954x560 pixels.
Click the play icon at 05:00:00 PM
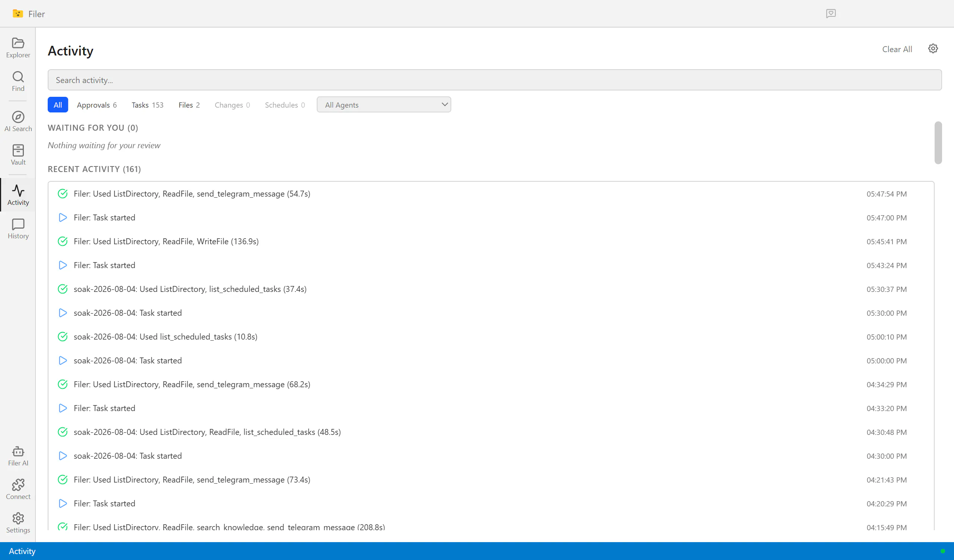pos(63,360)
